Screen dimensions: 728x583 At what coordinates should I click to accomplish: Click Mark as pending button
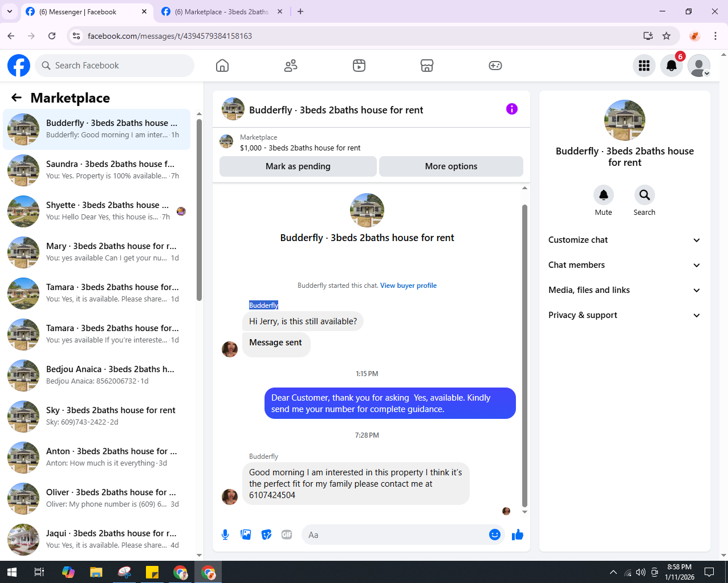pos(298,166)
